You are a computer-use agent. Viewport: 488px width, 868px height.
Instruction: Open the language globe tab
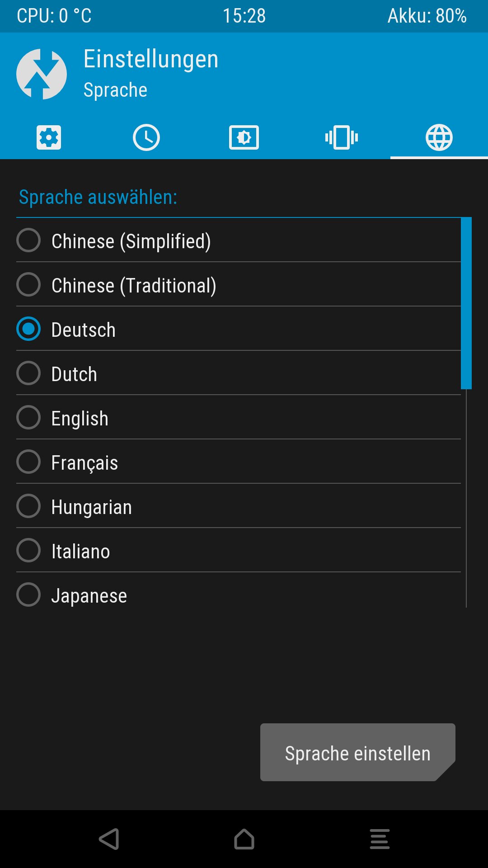[x=439, y=137]
